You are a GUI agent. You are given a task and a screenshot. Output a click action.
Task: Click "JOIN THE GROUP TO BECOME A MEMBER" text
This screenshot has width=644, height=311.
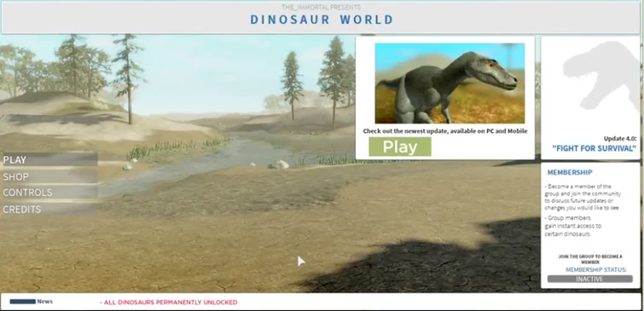coord(590,259)
